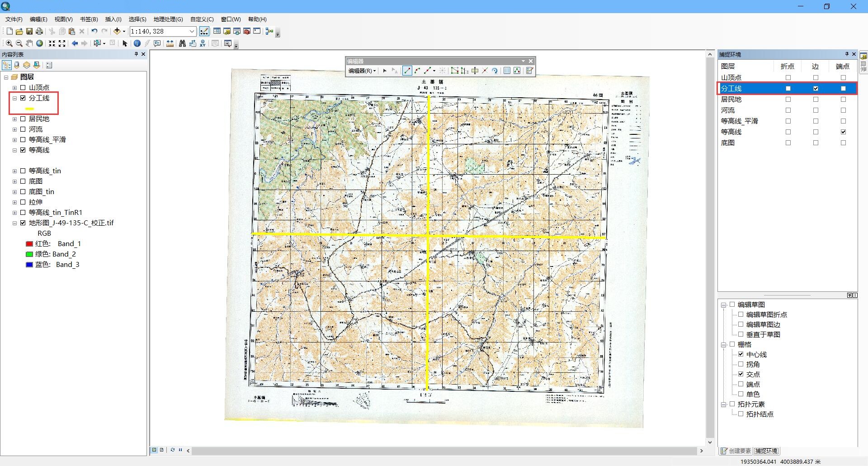Image resolution: width=868 pixels, height=466 pixels.
Task: Open the 地理处理(G) menu
Action: pyautogui.click(x=168, y=19)
